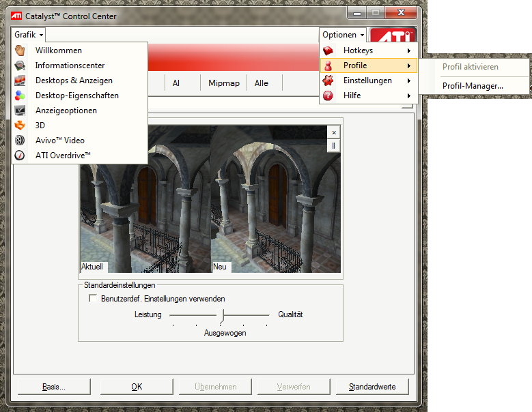Click the Avivo Video film reel icon
The height and width of the screenshot is (412, 532).
pos(20,141)
